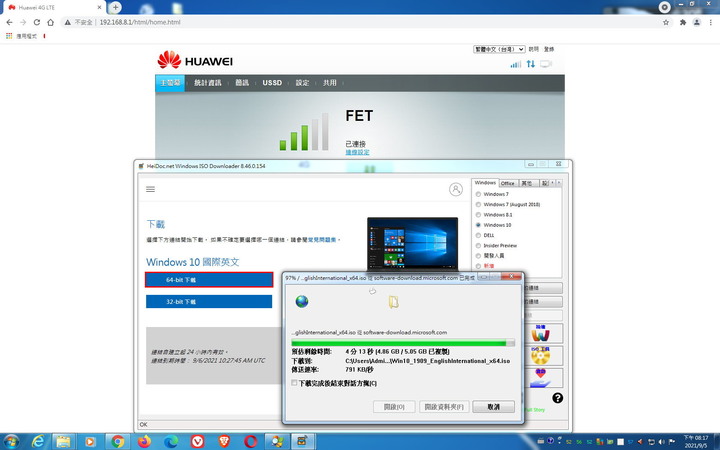Open the 連線設定 link
This screenshot has width=720, height=450.
357,152
